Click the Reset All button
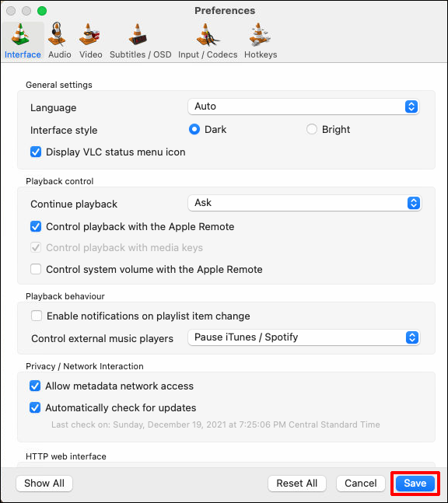This screenshot has width=448, height=503. (297, 483)
